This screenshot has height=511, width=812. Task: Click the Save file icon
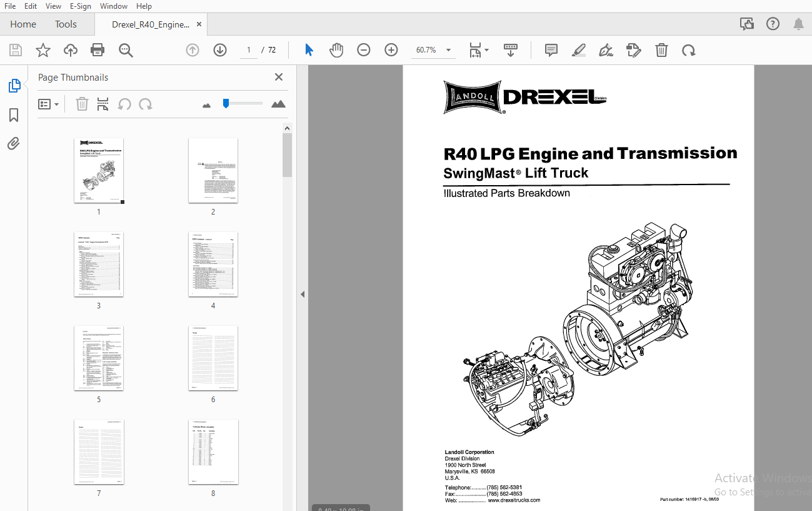click(x=16, y=50)
